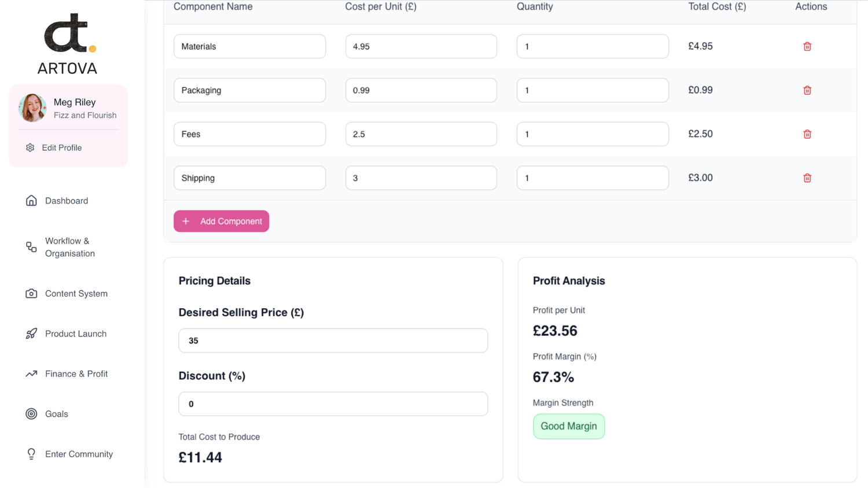Click the Content System camera icon
Screen dimensions: 868x488
(x=31, y=294)
